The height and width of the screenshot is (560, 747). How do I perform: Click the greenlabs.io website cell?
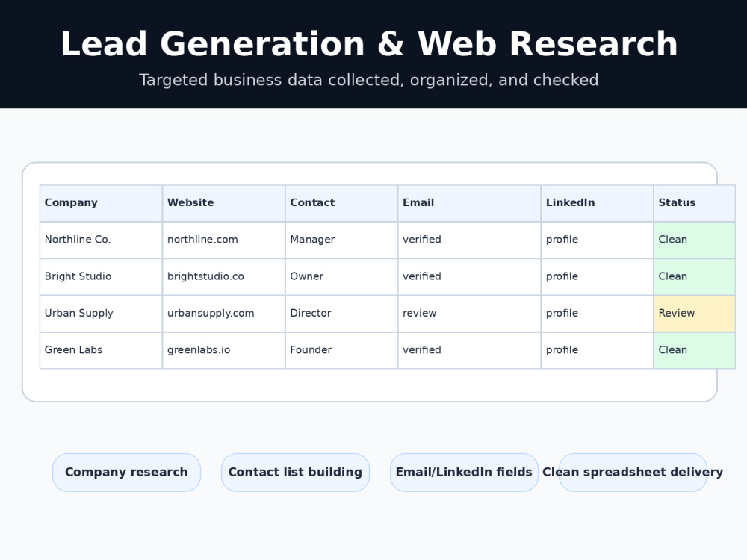(x=224, y=350)
